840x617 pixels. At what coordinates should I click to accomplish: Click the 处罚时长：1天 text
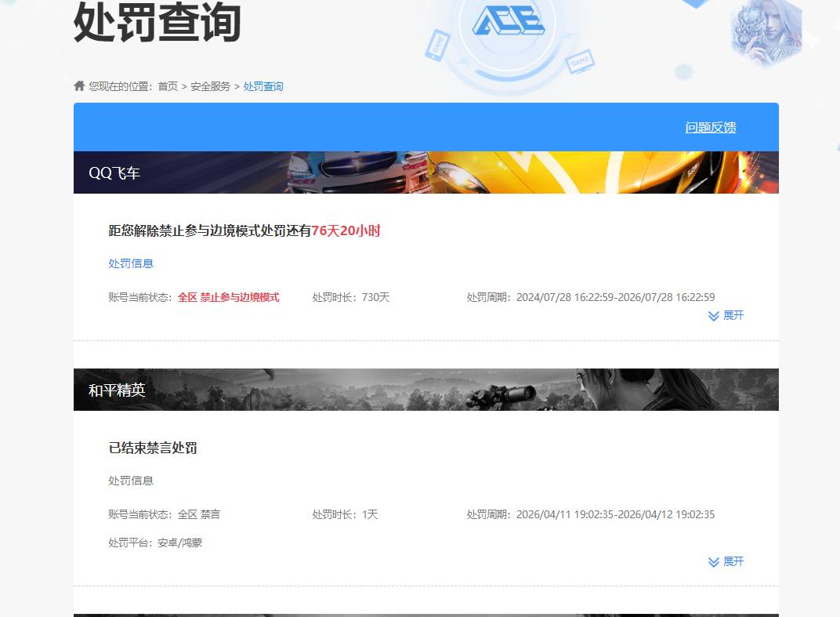point(345,514)
